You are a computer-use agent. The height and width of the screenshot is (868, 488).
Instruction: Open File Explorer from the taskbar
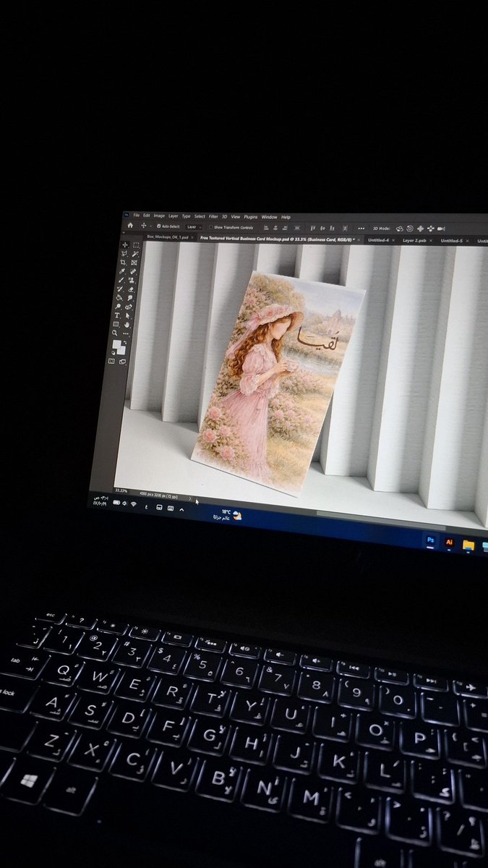[468, 544]
